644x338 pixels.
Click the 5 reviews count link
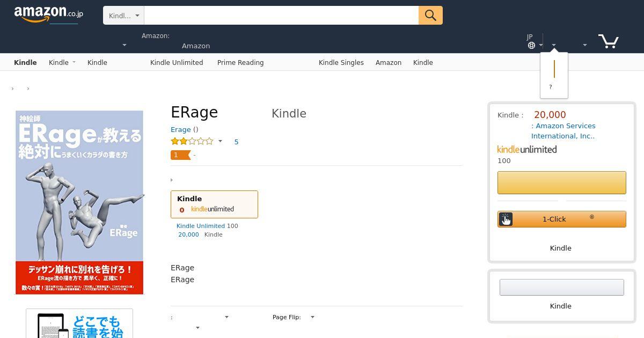click(x=236, y=142)
